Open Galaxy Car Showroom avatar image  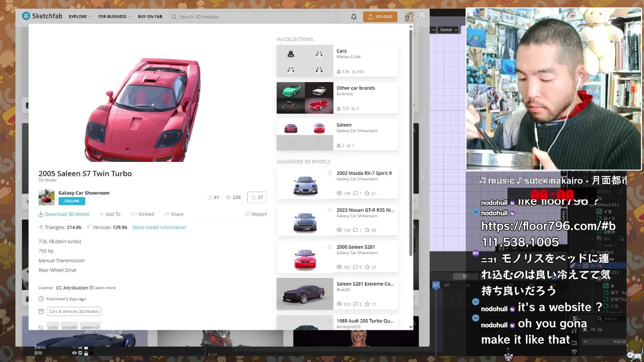tap(46, 197)
